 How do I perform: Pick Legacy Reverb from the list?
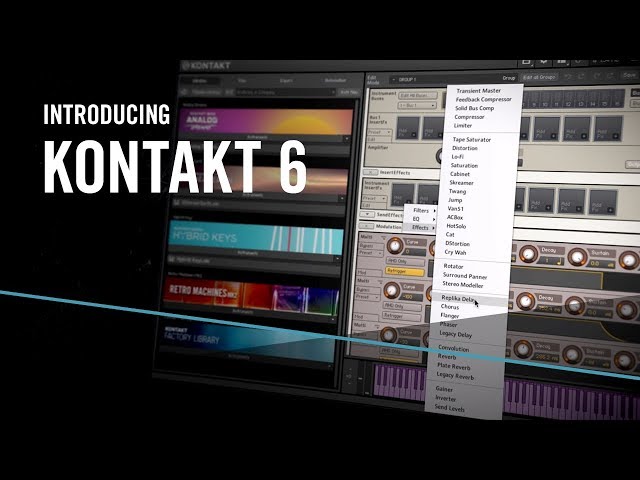[x=455, y=376]
